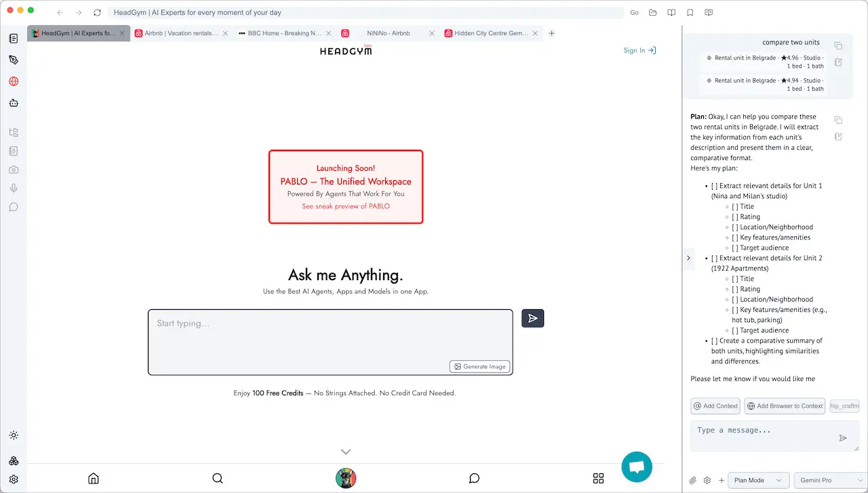Viewport: 868px width, 493px height.
Task: Click the HEADGYM logo
Action: pos(346,50)
